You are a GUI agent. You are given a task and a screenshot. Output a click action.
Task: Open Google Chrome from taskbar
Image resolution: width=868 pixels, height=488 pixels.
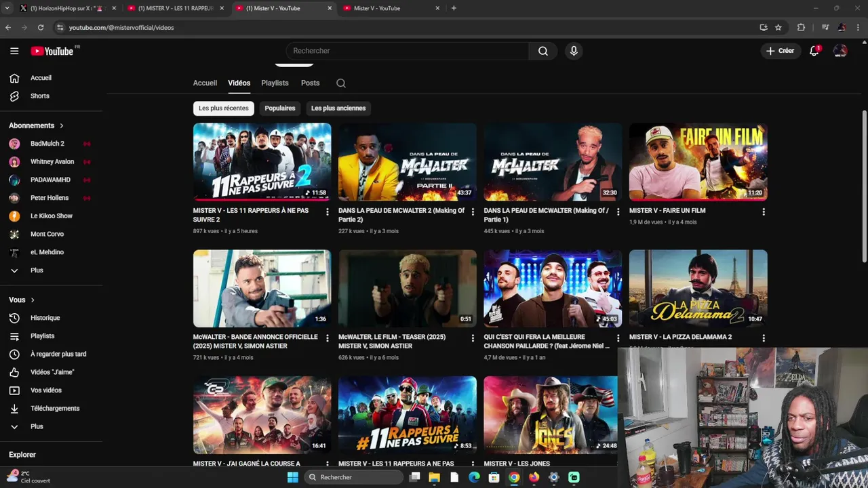[x=514, y=477]
